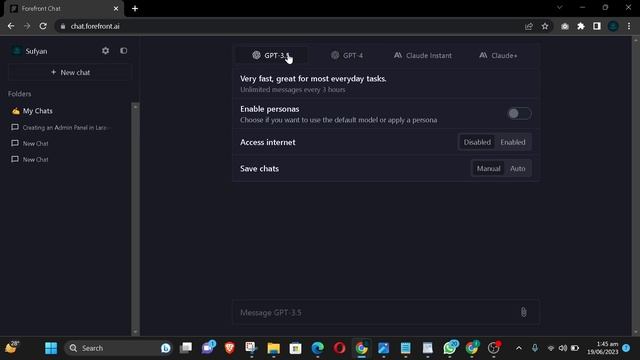Open Chrome's three-dot menu
Screen dimensions: 640x360
coord(629,26)
